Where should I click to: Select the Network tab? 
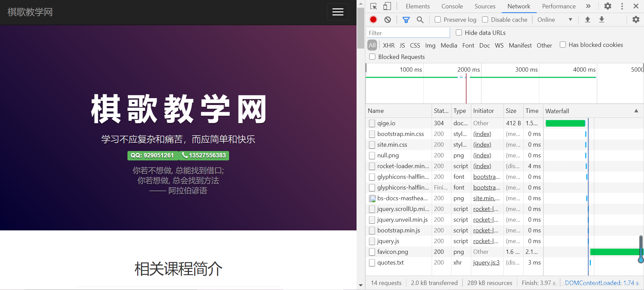[519, 6]
